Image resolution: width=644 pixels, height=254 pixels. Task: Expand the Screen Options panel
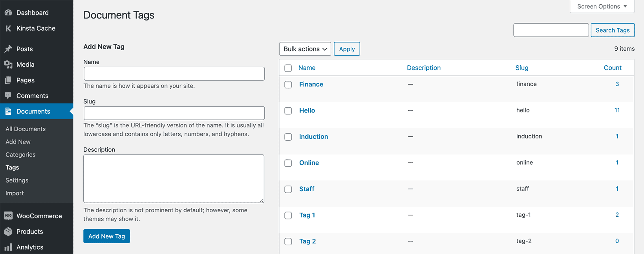602,6
